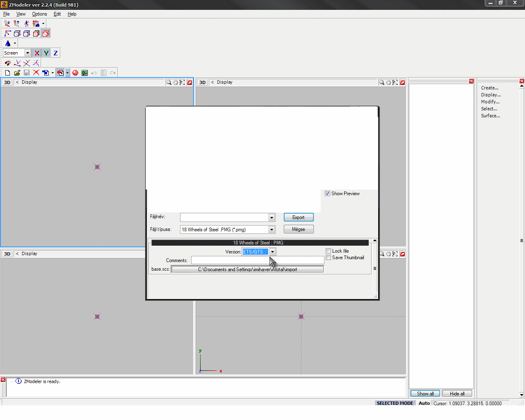Select the vertices editing level icon

click(8, 34)
